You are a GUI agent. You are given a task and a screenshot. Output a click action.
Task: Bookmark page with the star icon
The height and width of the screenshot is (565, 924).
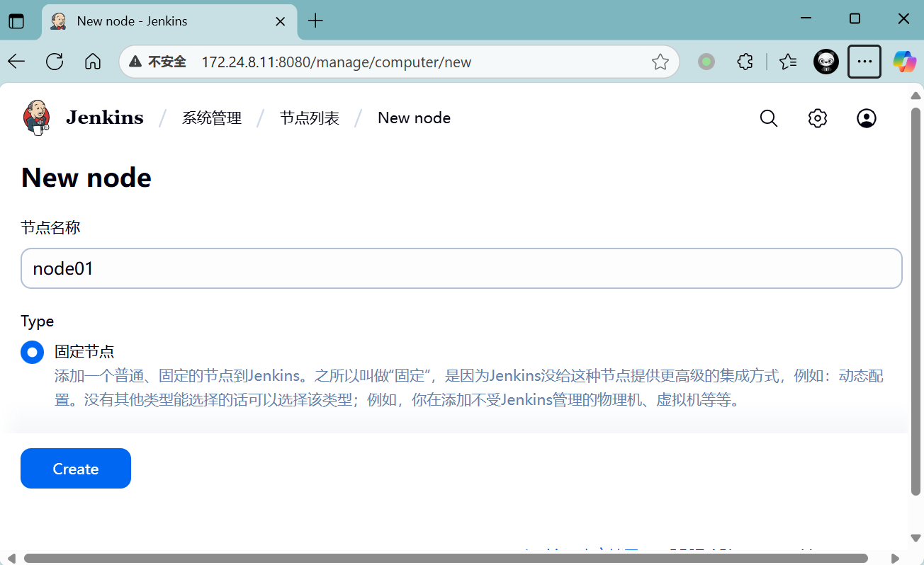coord(660,62)
